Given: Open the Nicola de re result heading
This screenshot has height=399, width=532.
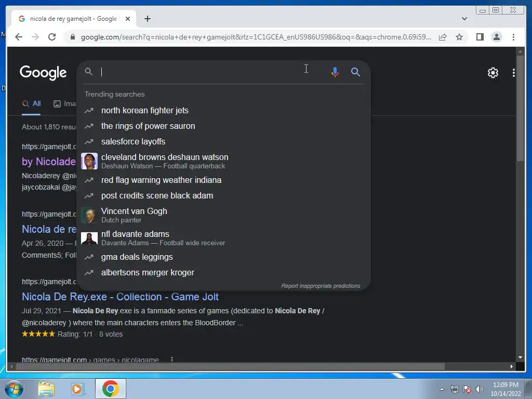Looking at the screenshot, I should click(x=49, y=229).
